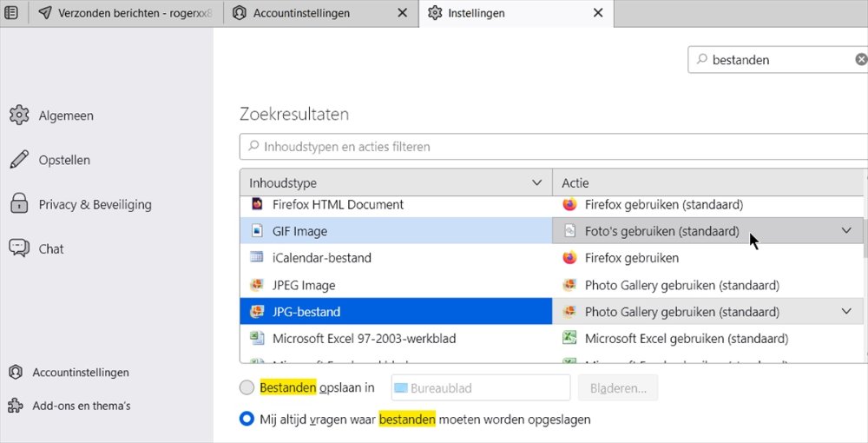The height and width of the screenshot is (443, 868).
Task: Click the Inhoudstypen en acties filter field
Action: pos(556,147)
